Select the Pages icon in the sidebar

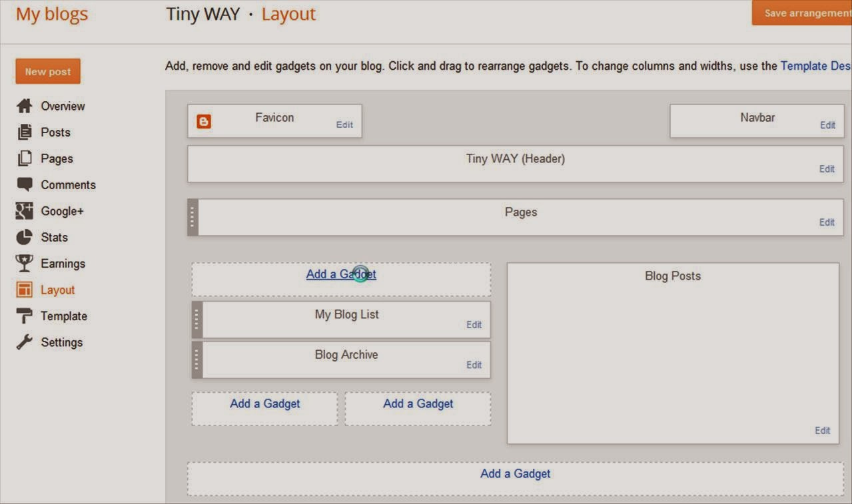(x=23, y=158)
